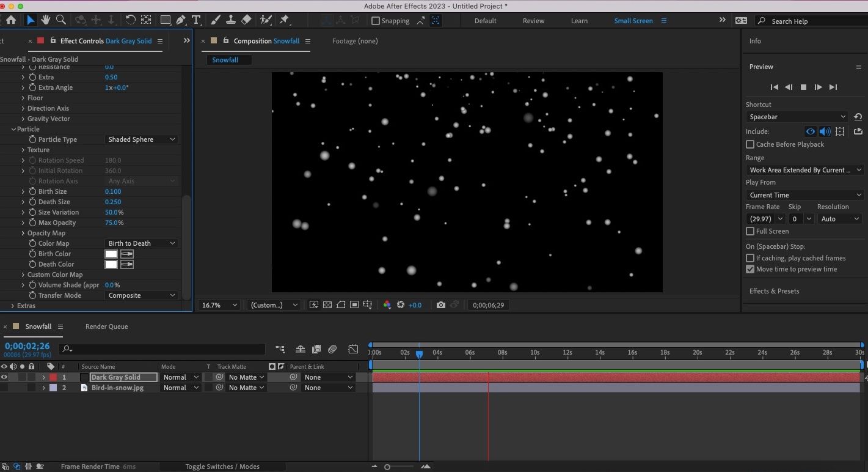
Task: Select the Zoom magnifier tool
Action: tap(61, 20)
